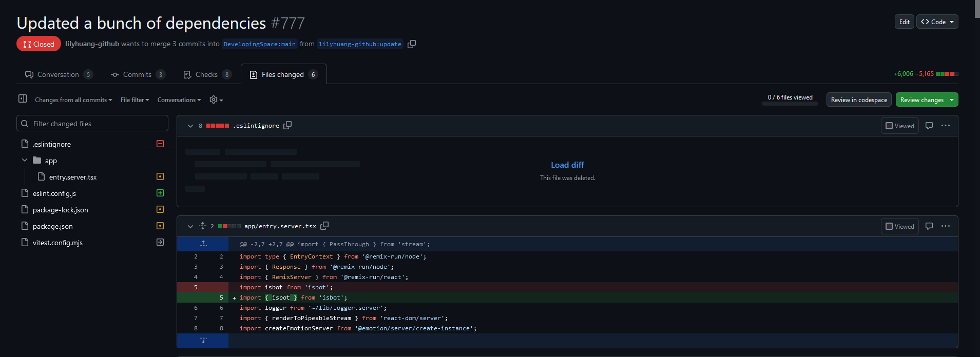
Task: Click the files viewed progress bar
Action: [790, 104]
